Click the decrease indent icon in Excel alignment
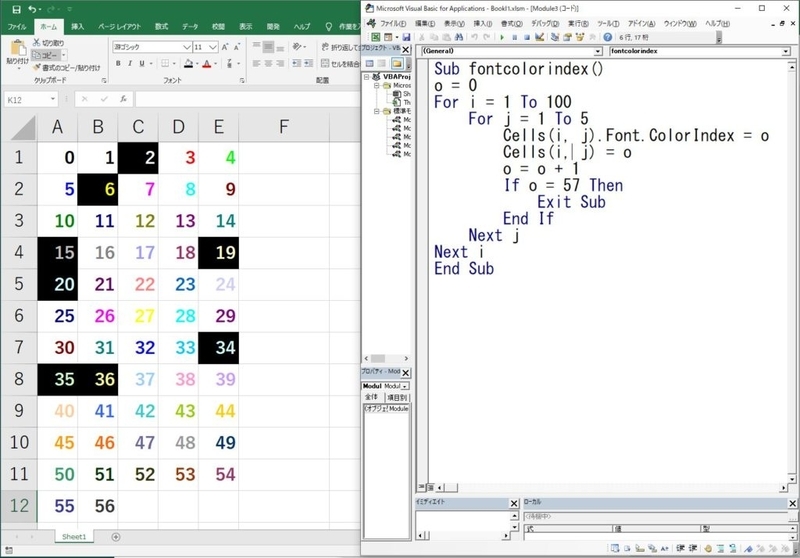This screenshot has height=558, width=800. (x=296, y=63)
